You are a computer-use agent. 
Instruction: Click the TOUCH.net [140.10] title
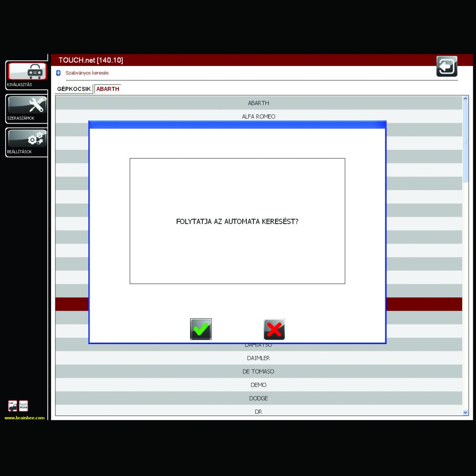tap(91, 60)
